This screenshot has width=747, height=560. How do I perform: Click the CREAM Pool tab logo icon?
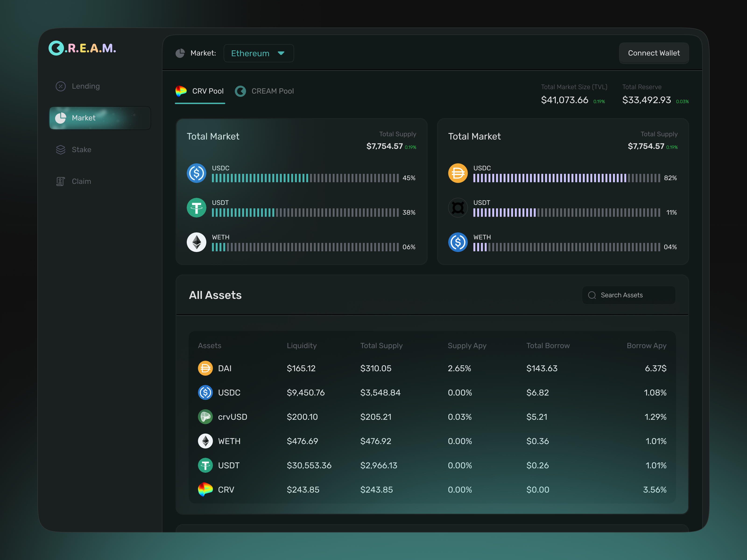[x=240, y=91]
